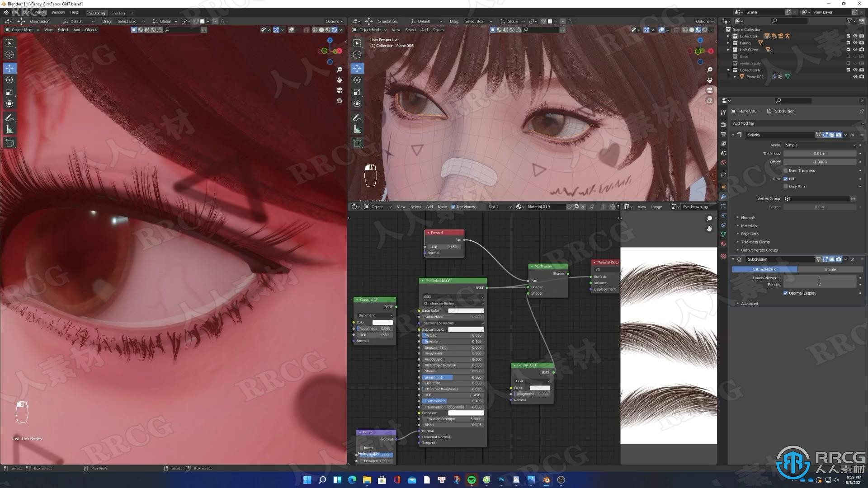This screenshot has height=488, width=868.
Task: Select Simple subdivision type button
Action: click(830, 269)
